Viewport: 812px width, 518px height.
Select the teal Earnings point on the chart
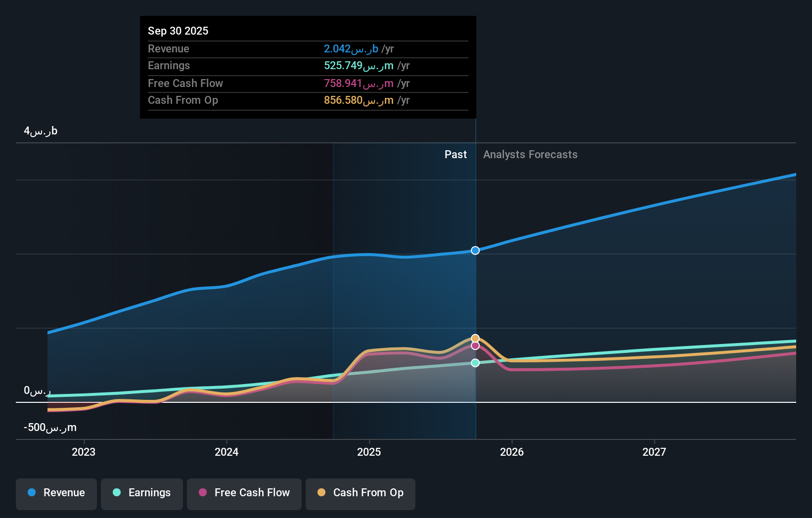click(x=475, y=363)
